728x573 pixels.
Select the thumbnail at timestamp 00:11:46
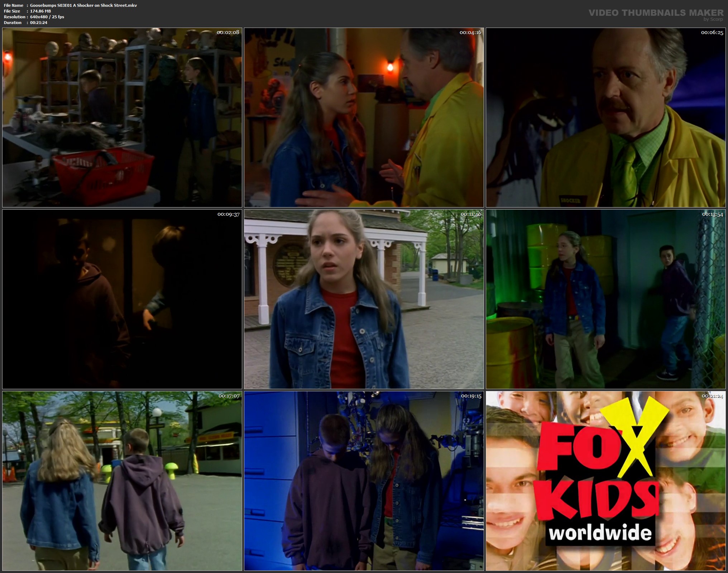[x=364, y=299]
